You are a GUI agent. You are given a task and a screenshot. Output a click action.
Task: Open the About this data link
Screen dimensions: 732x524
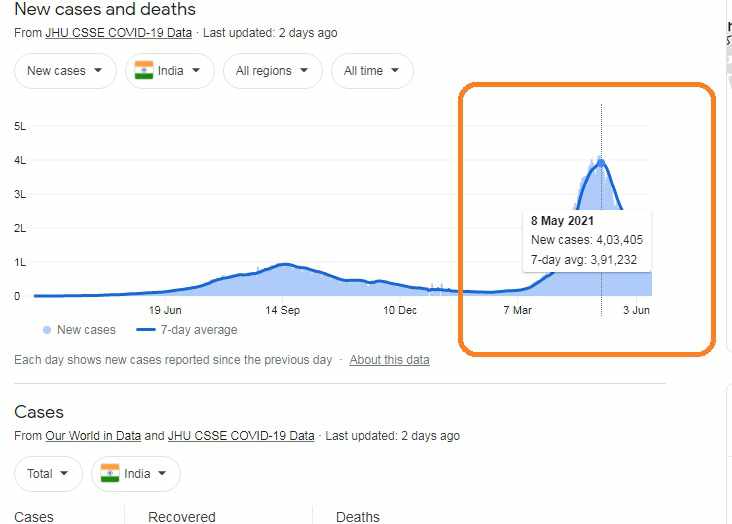coord(389,360)
